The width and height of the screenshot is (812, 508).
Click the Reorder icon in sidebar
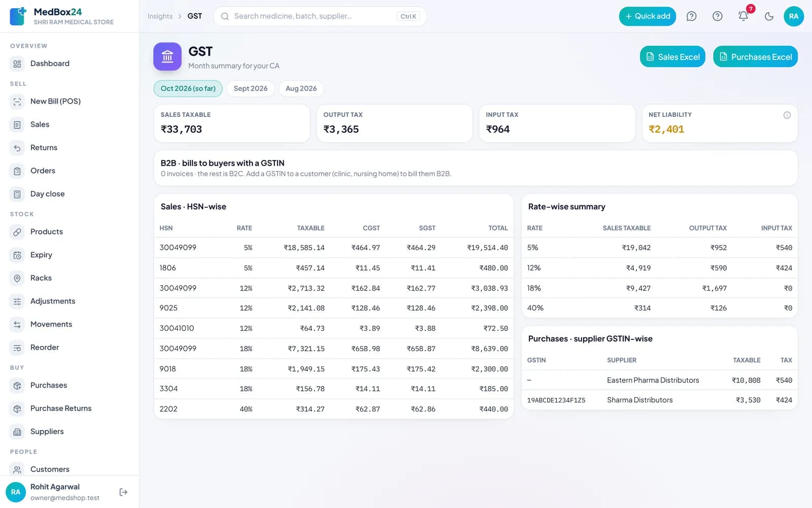click(17, 348)
